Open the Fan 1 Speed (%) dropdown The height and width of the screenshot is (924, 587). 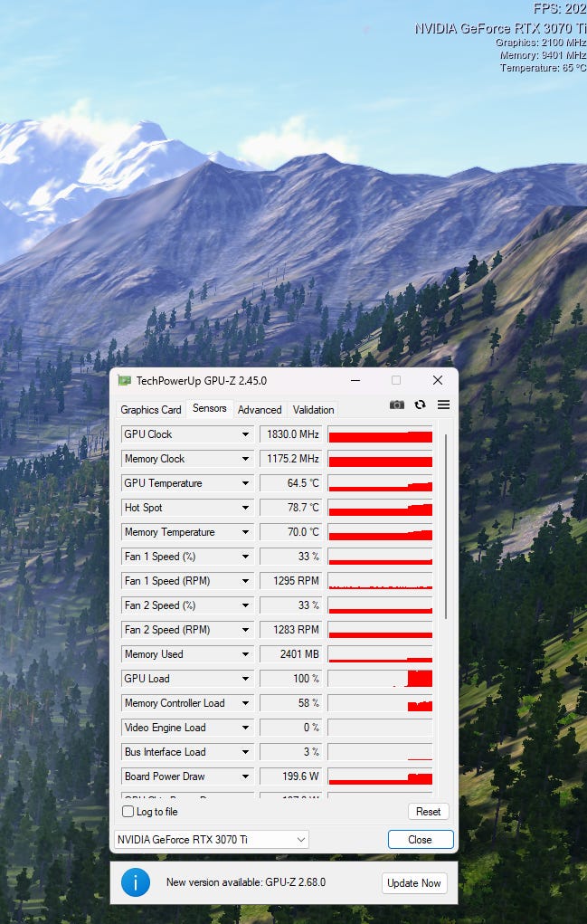tap(245, 557)
